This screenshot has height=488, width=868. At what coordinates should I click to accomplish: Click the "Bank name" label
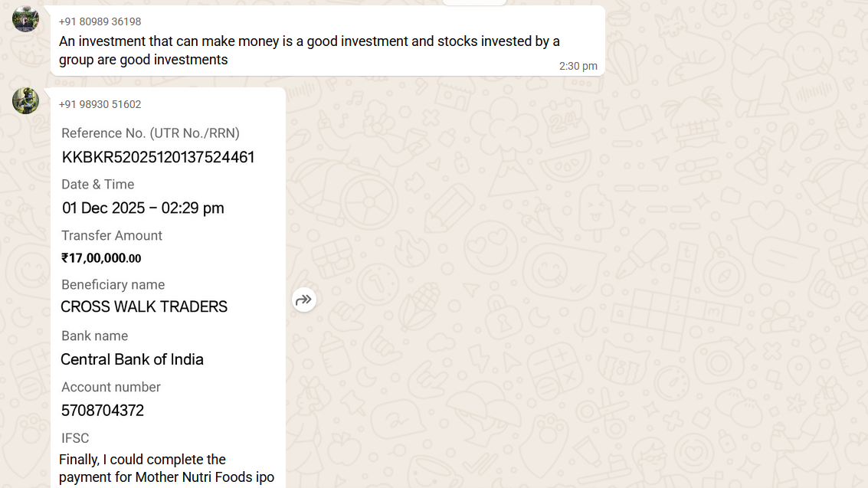[x=94, y=336]
